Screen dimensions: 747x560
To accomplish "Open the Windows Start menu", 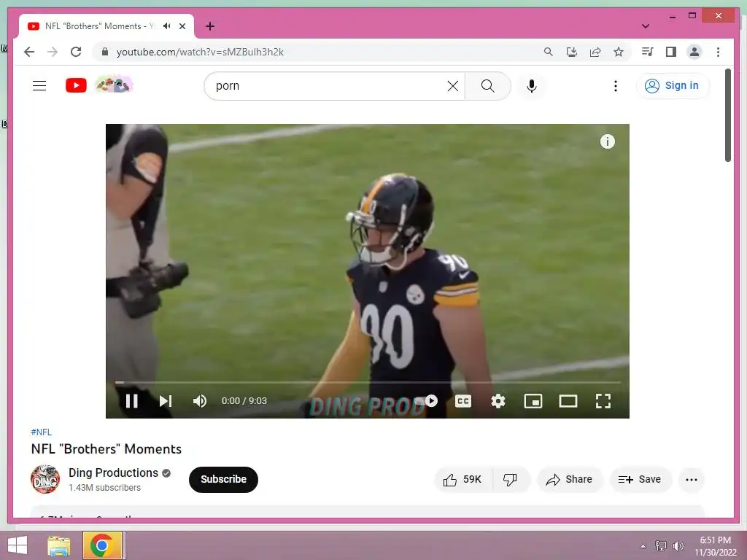I will point(18,545).
